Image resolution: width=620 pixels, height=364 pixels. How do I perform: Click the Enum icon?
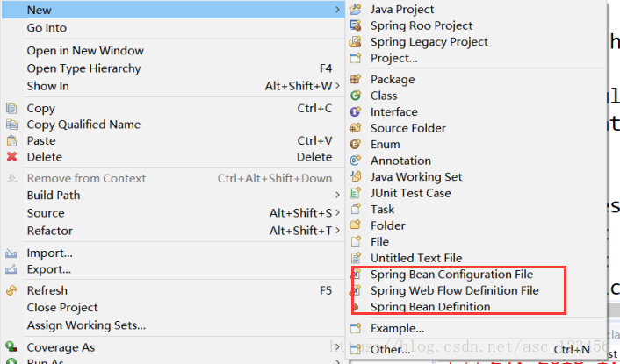coord(356,144)
